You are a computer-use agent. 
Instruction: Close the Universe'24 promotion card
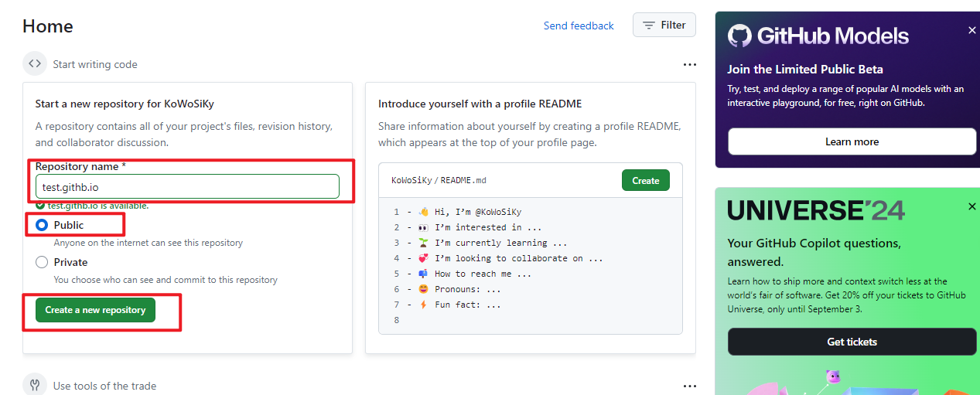(971, 206)
